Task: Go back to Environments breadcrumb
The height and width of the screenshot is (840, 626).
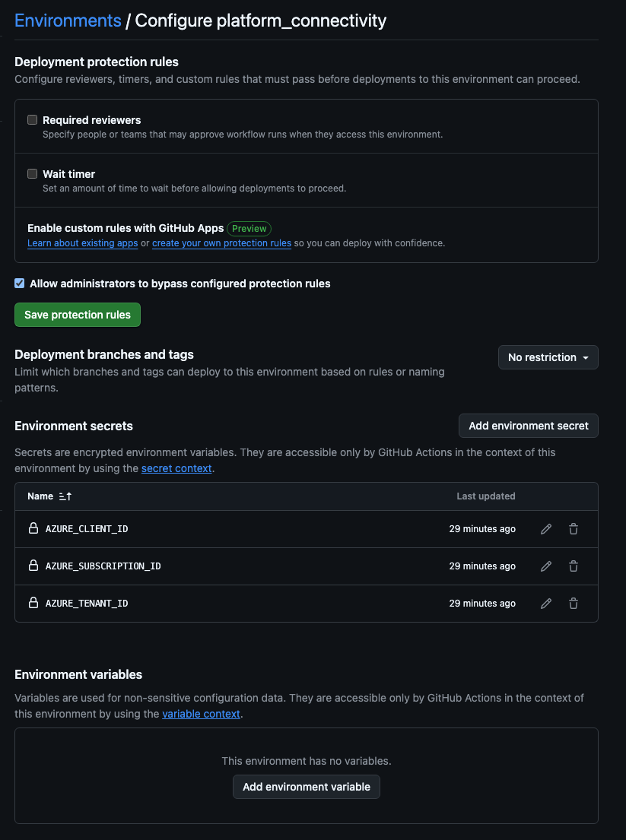Action: tap(68, 21)
